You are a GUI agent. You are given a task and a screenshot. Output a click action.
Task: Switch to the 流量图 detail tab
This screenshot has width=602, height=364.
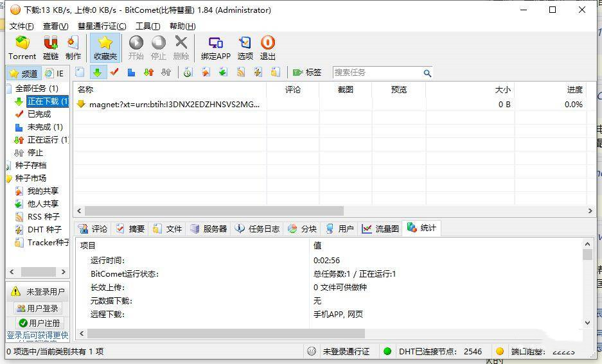coord(380,229)
